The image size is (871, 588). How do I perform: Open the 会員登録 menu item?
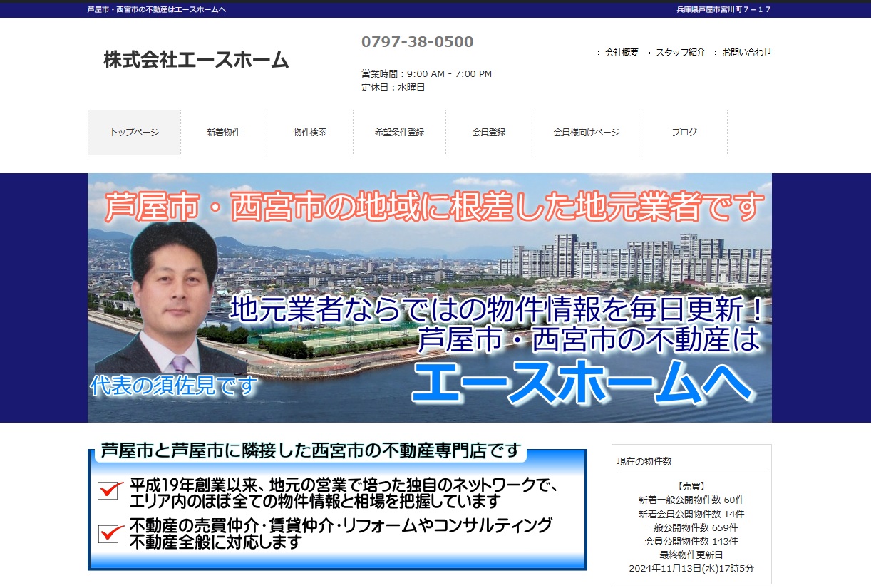(x=489, y=133)
